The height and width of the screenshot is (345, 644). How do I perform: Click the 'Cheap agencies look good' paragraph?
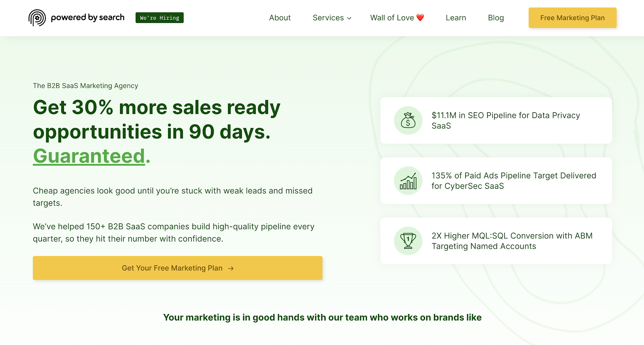click(173, 197)
